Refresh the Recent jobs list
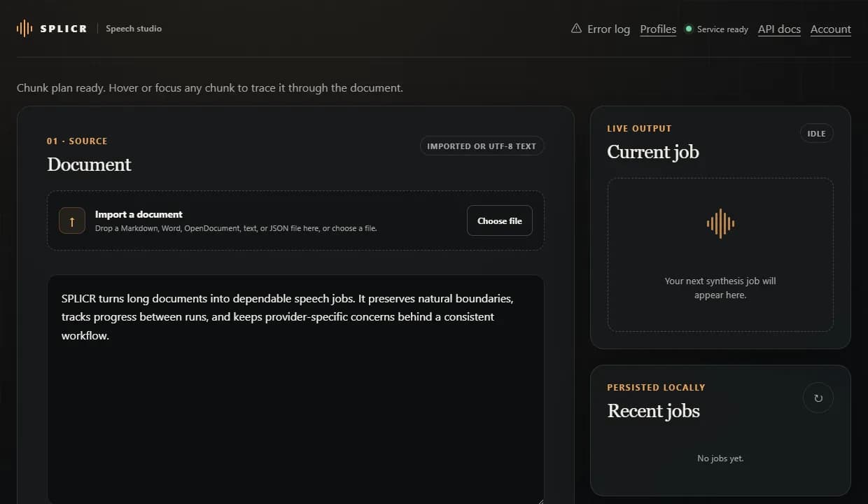The width and height of the screenshot is (868, 504). 818,398
